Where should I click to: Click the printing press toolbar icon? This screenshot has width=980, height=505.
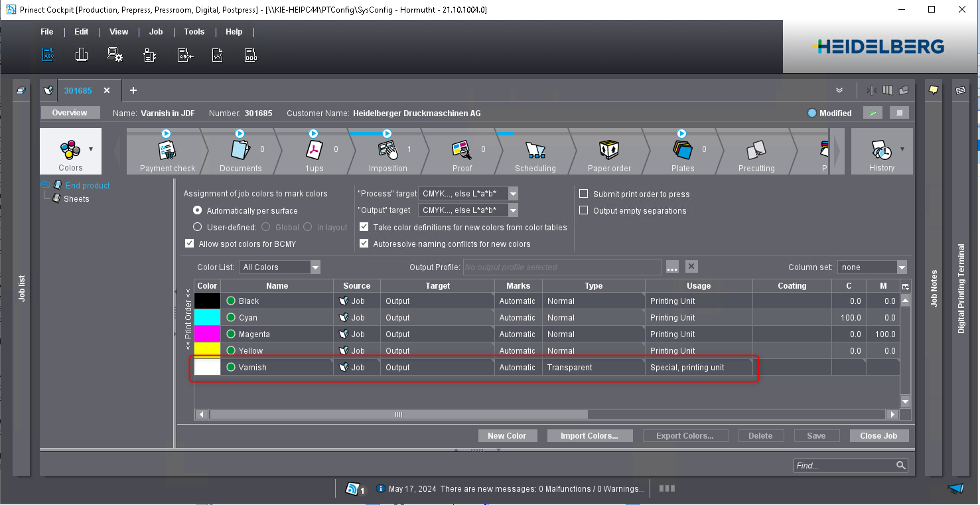[82, 55]
